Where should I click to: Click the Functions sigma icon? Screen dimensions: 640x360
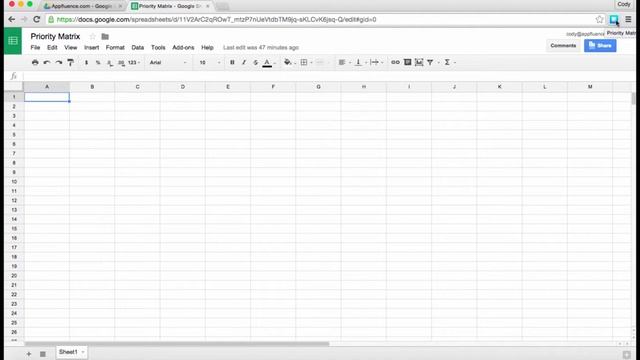(x=447, y=62)
